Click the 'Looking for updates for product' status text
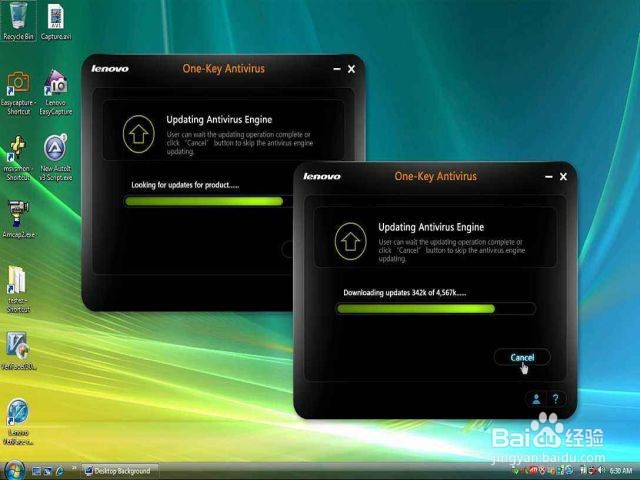The height and width of the screenshot is (480, 640). coord(185,185)
